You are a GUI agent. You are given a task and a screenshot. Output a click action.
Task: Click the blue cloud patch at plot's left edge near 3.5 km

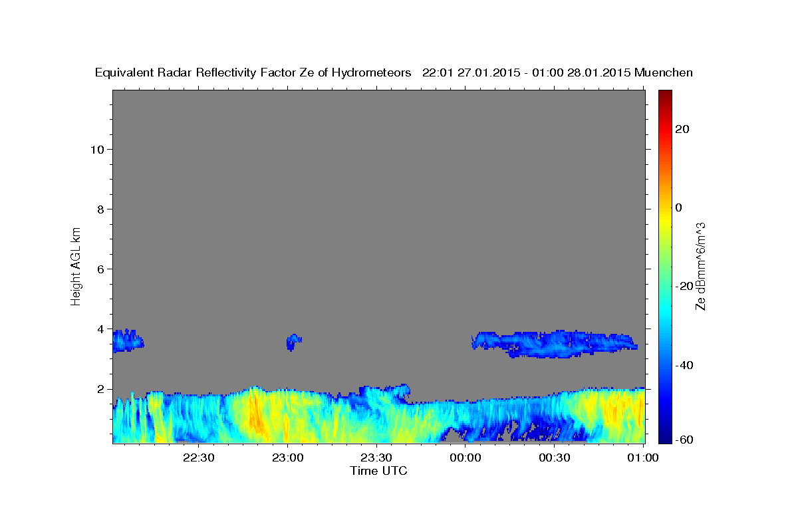coord(128,340)
